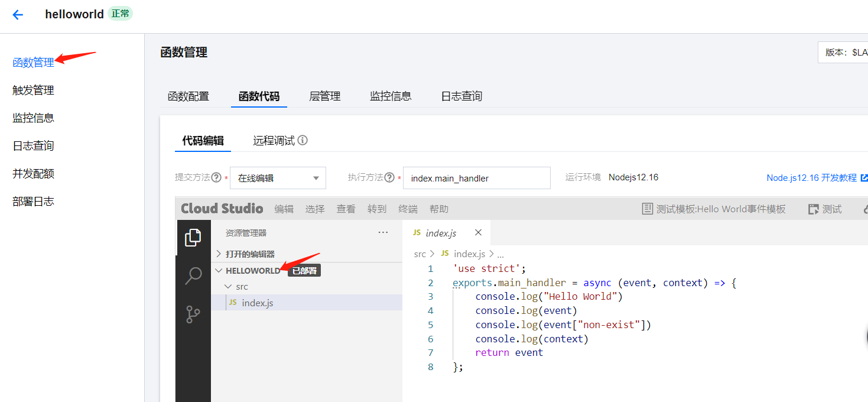Click the 已部署 badge
This screenshot has height=402, width=868.
point(304,271)
